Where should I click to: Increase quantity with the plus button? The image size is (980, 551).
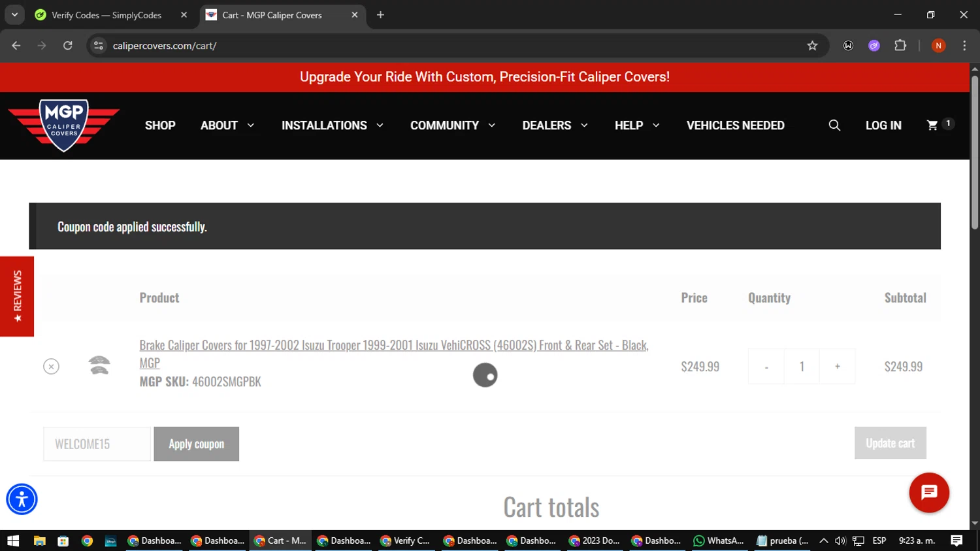coord(838,367)
